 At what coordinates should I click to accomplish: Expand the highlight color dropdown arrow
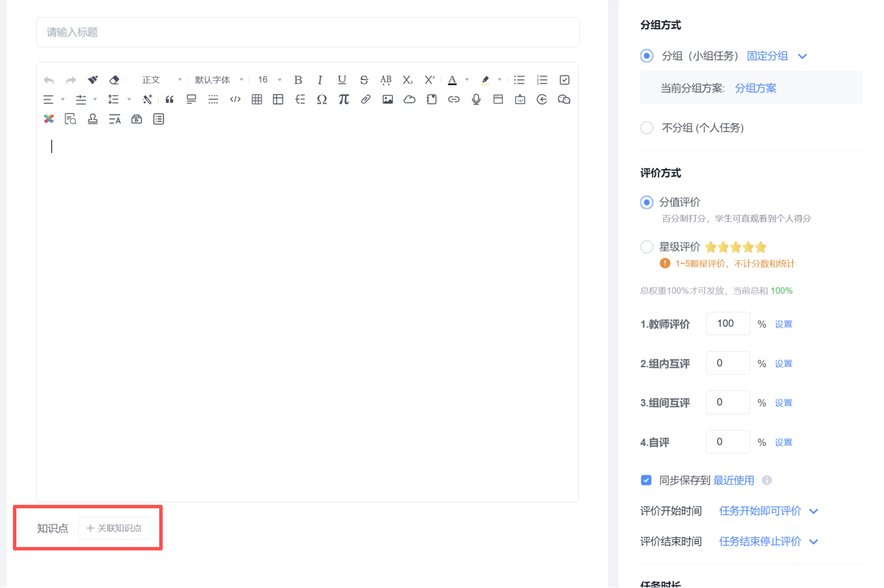(500, 80)
